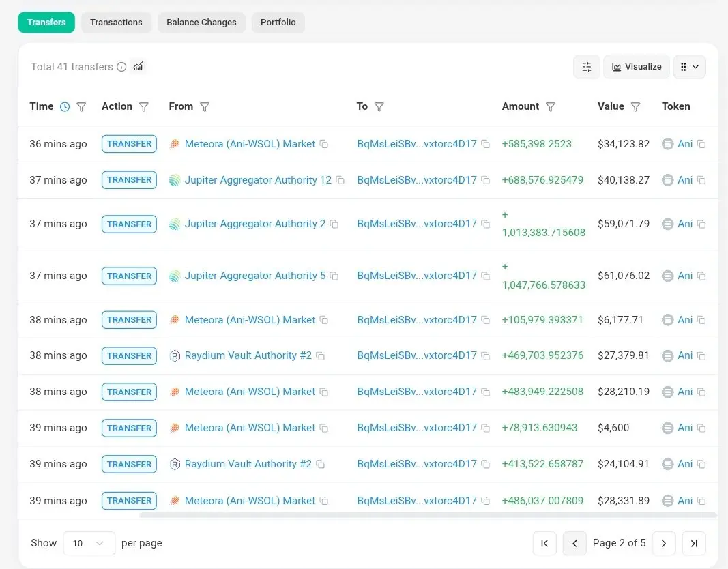Select the amount +78,913.630943
The height and width of the screenshot is (569, 728).
[x=540, y=428]
